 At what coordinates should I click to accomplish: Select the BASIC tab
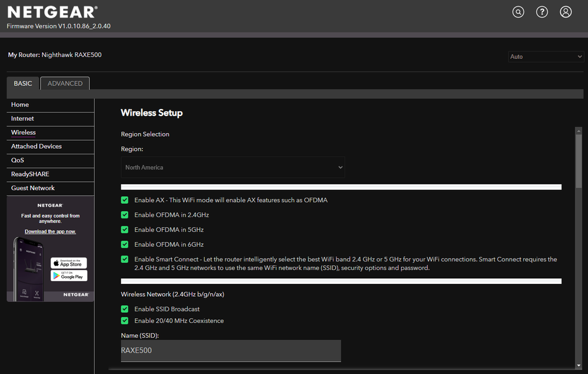tap(23, 84)
